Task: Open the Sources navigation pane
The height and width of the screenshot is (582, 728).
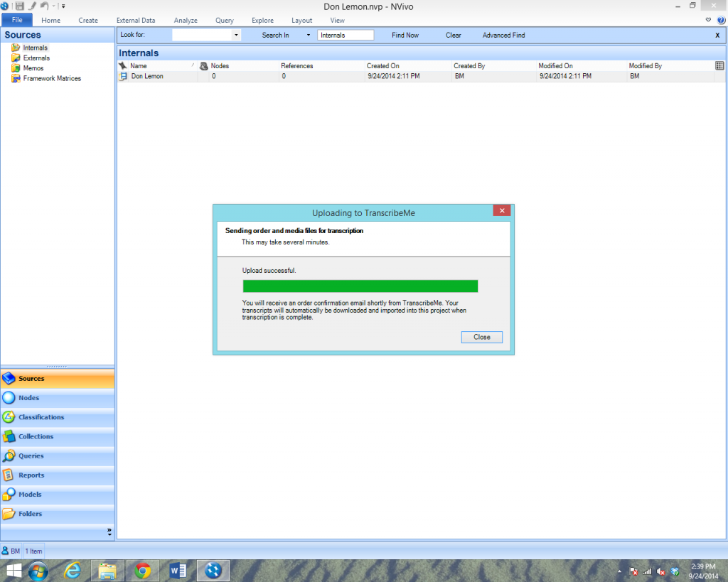Action: [x=58, y=379]
